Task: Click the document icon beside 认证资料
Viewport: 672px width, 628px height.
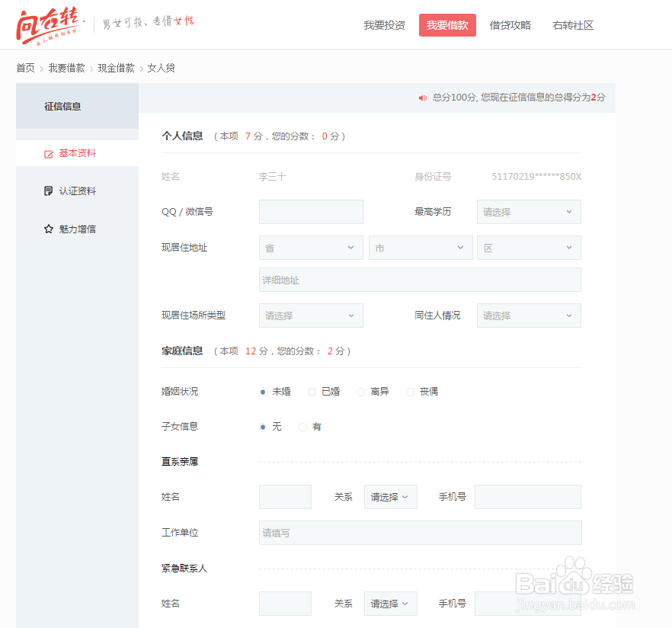Action: point(48,191)
